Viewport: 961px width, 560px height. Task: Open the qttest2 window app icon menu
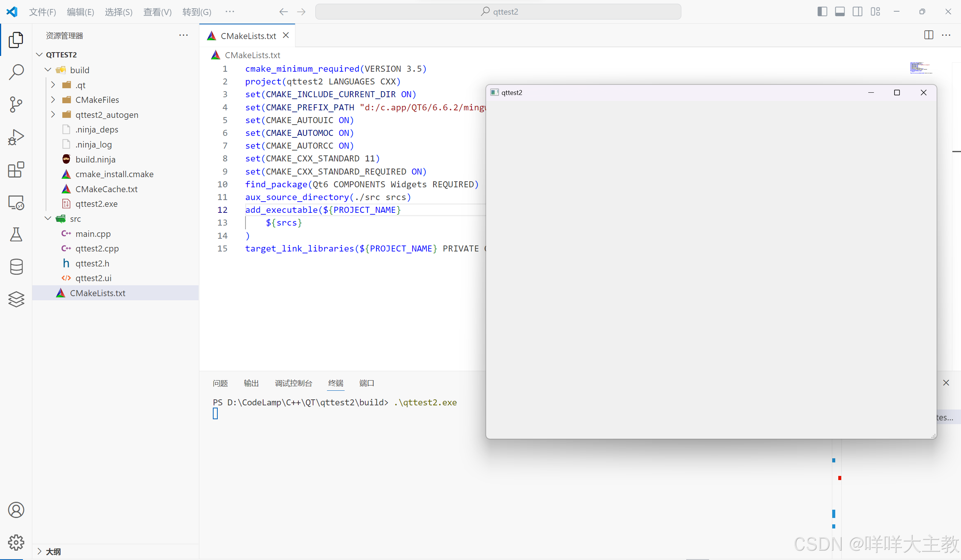click(495, 92)
